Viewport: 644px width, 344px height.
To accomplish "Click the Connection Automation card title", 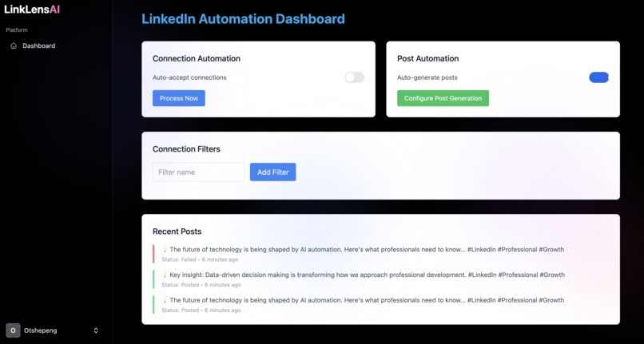I will point(197,59).
